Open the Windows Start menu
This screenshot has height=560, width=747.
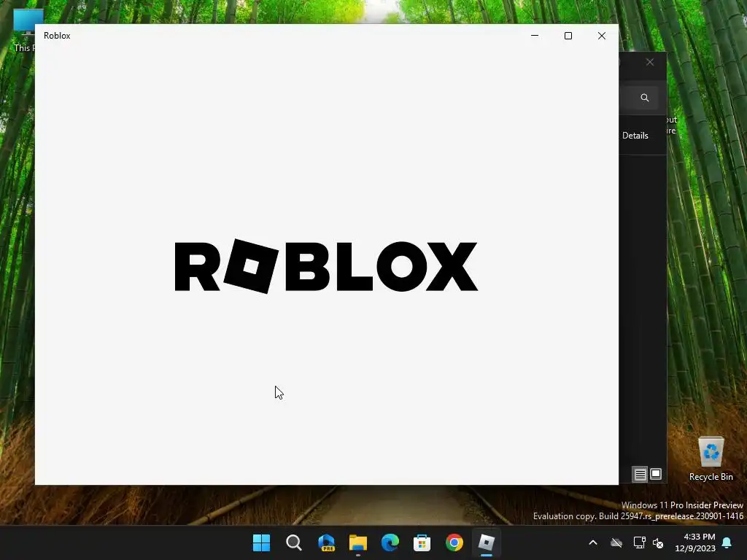tap(261, 542)
